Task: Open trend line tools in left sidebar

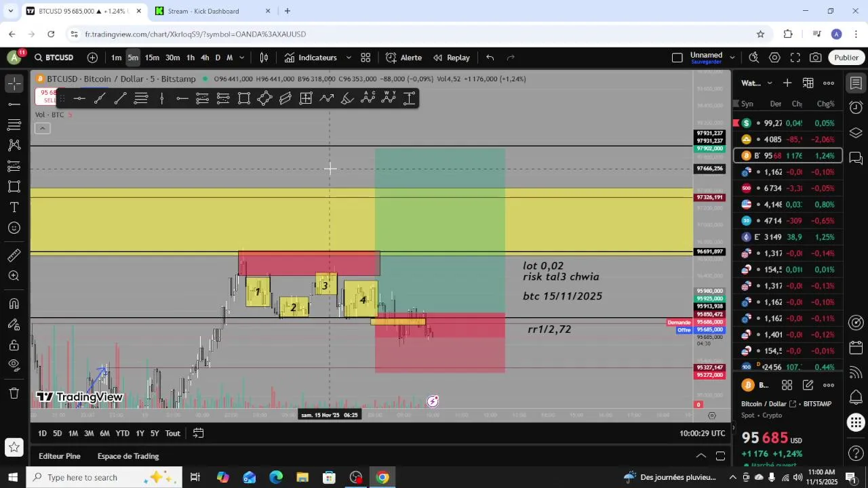Action: tap(14, 104)
